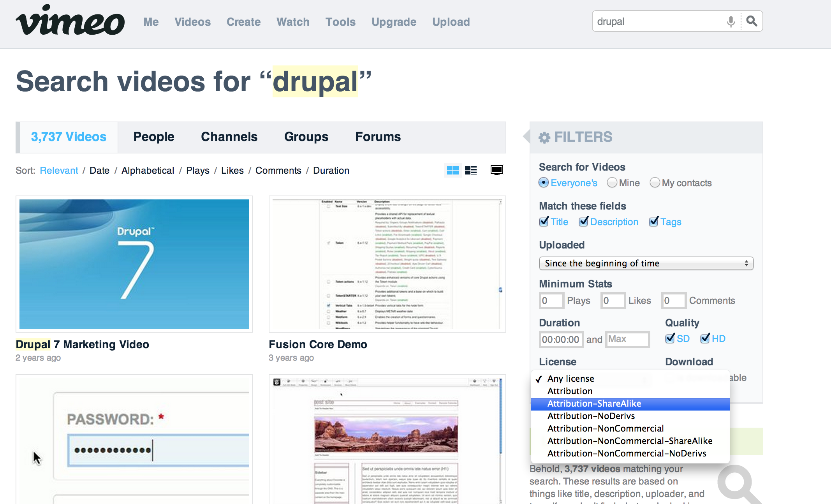Click the drupal search input field

coord(660,21)
